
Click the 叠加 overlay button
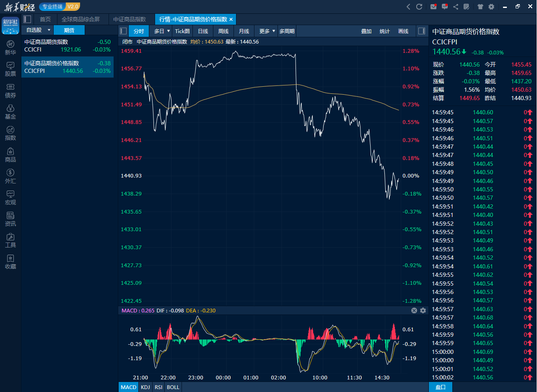point(366,31)
